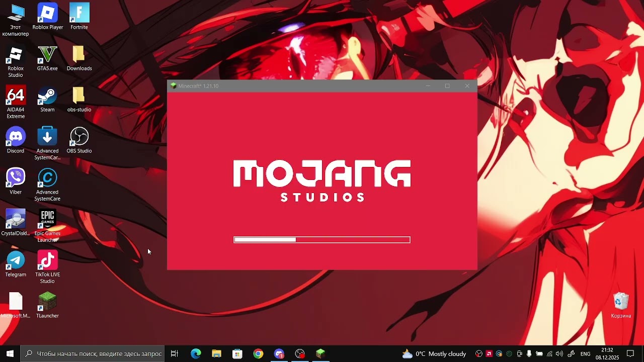Select the CrystalDiskInfo desktop shortcut
Viewport: 644px width, 362px height.
click(x=16, y=223)
